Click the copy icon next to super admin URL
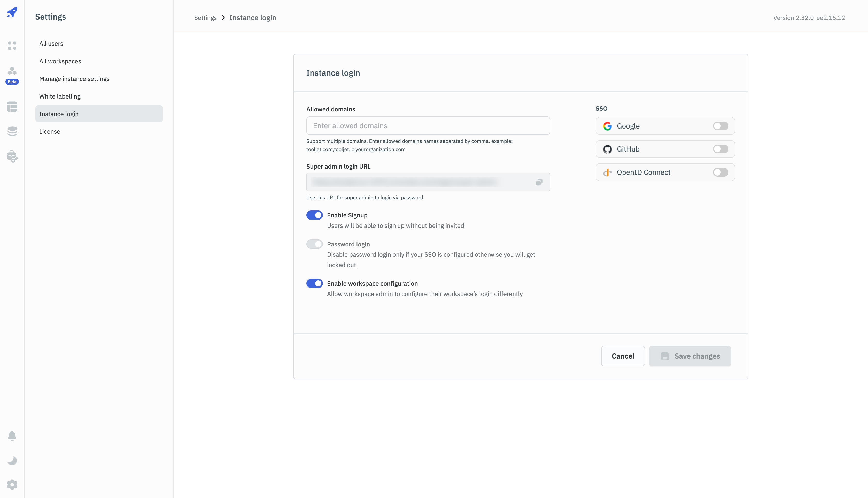This screenshot has width=868, height=498. pyautogui.click(x=539, y=182)
